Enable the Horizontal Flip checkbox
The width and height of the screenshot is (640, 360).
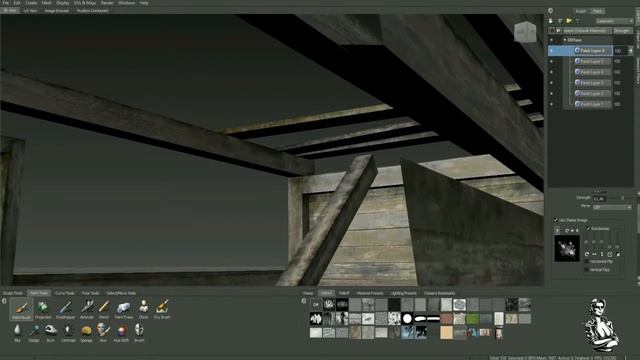(x=587, y=262)
